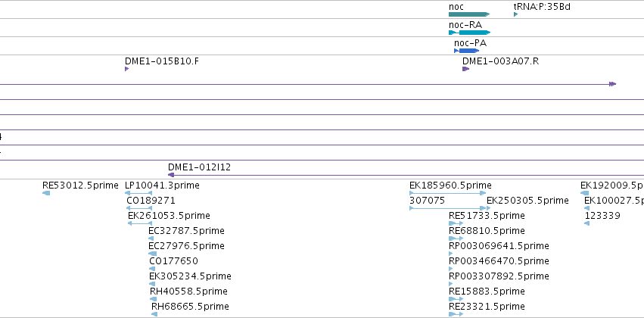This screenshot has height=318, width=644.
Task: Click the EK185960.5prime label text
Action: tap(450, 185)
